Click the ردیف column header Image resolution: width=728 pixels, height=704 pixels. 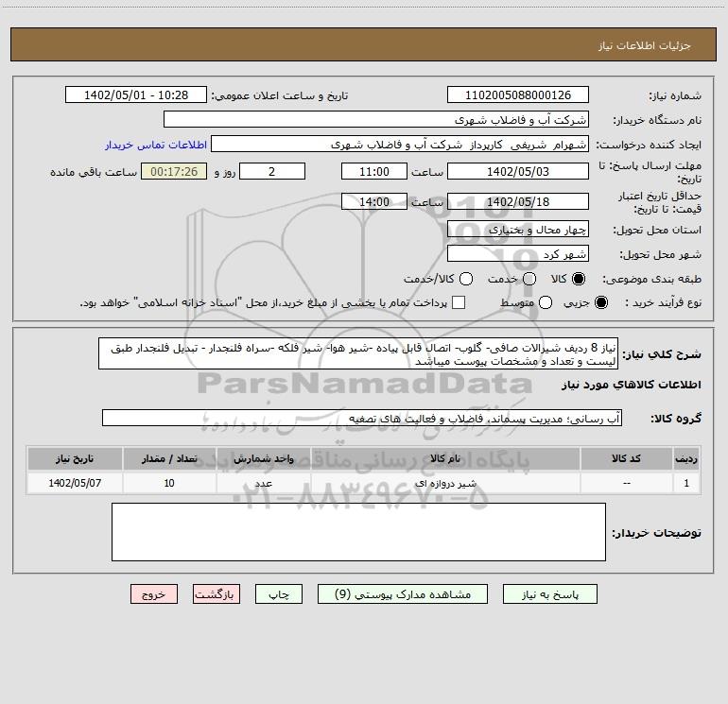(686, 458)
